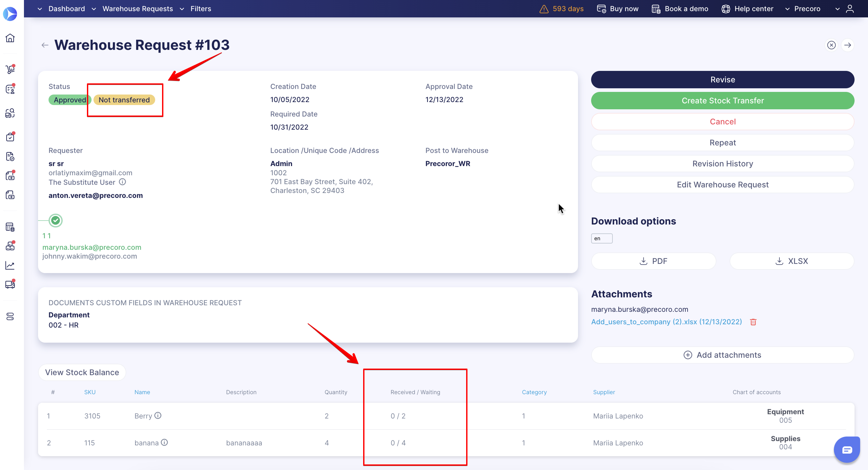This screenshot has width=868, height=470.
Task: Click maryna.burska@precoro.com approver email
Action: click(92, 247)
